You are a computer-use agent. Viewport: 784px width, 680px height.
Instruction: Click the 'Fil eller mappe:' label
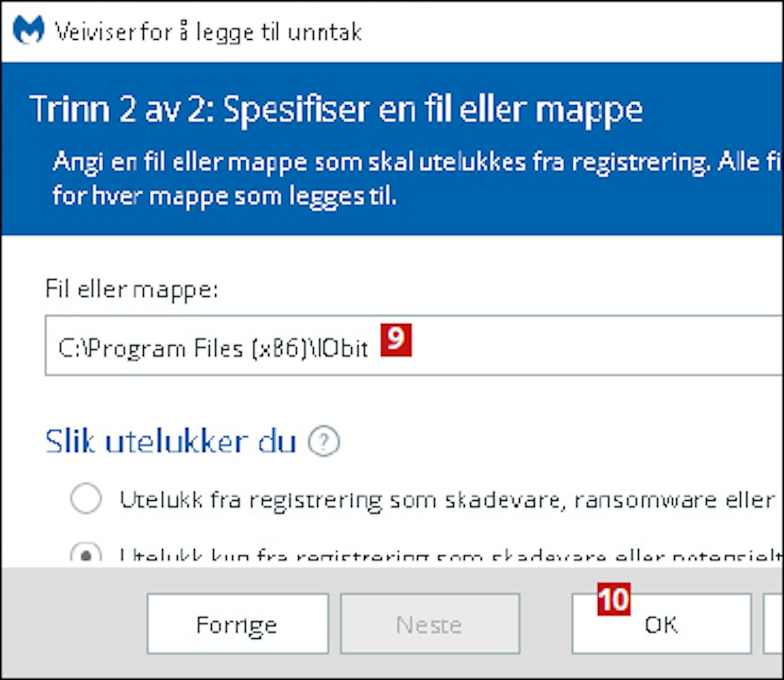click(x=132, y=289)
